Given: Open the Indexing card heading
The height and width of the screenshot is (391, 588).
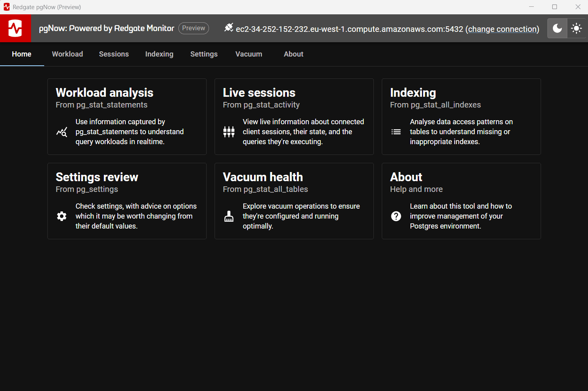Looking at the screenshot, I should pos(413,93).
